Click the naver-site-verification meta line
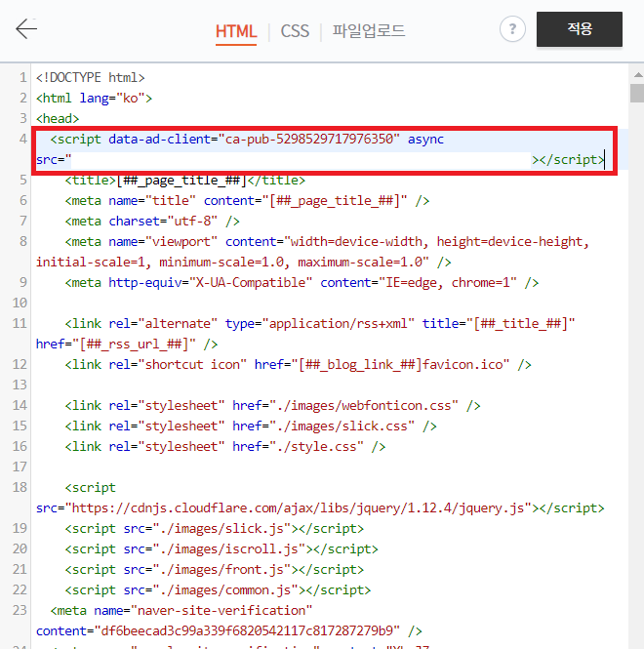 click(x=181, y=611)
